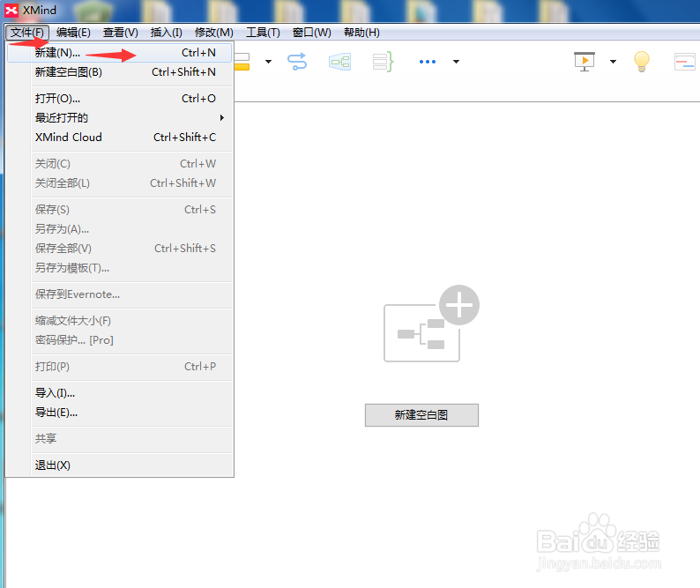Select 退出(X) to quit XMind

[120, 465]
